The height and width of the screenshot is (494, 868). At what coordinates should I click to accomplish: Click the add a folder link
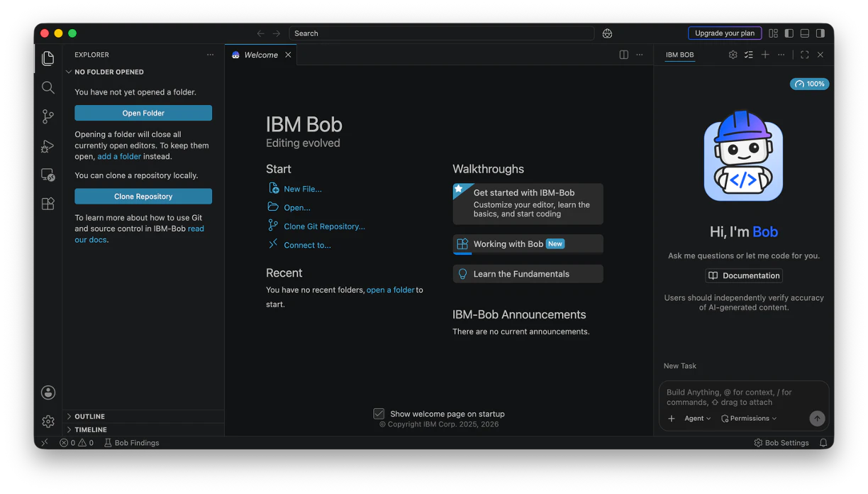pos(119,157)
